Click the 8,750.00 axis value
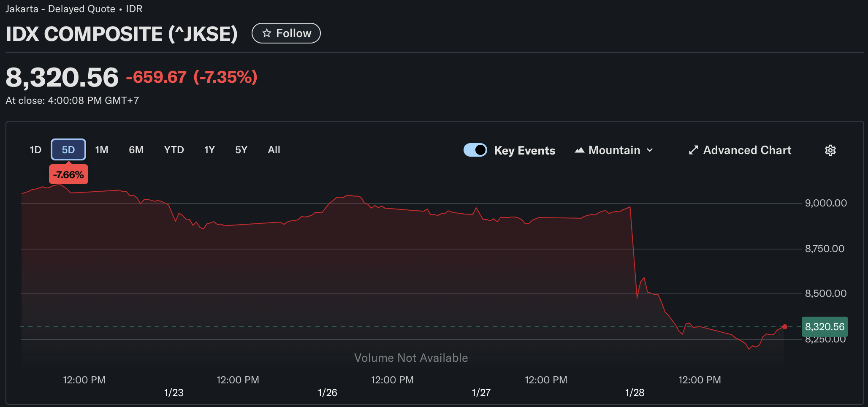The width and height of the screenshot is (868, 407). click(825, 249)
